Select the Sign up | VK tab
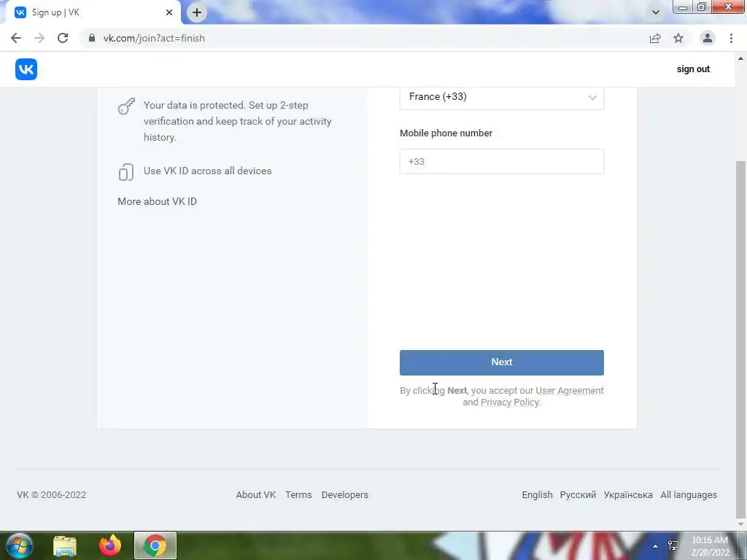 click(x=90, y=12)
